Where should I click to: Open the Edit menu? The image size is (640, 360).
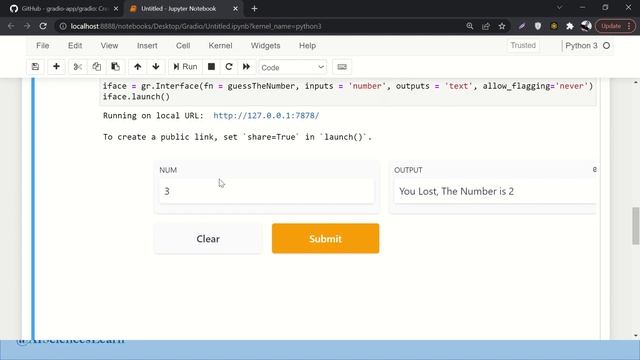coord(75,46)
